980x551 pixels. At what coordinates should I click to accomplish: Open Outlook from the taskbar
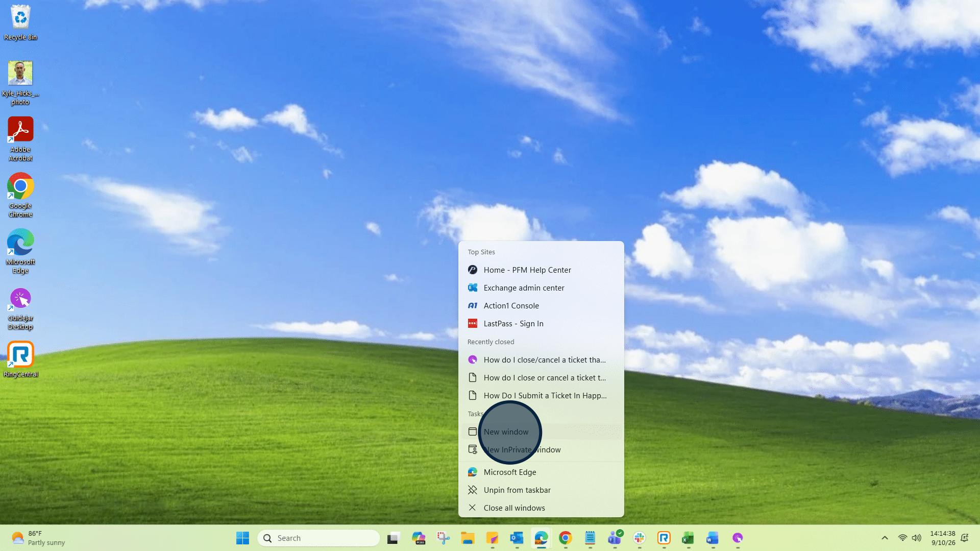coord(517,538)
